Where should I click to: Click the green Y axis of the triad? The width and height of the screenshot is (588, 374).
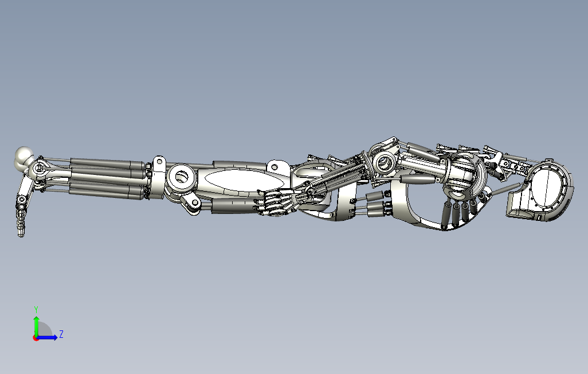click(x=36, y=326)
